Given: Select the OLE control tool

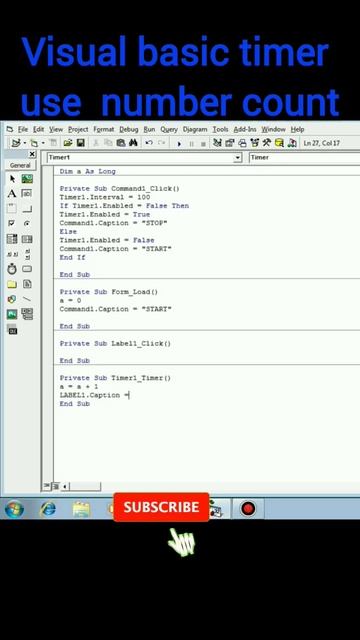Looking at the screenshot, I should (x=12, y=329).
